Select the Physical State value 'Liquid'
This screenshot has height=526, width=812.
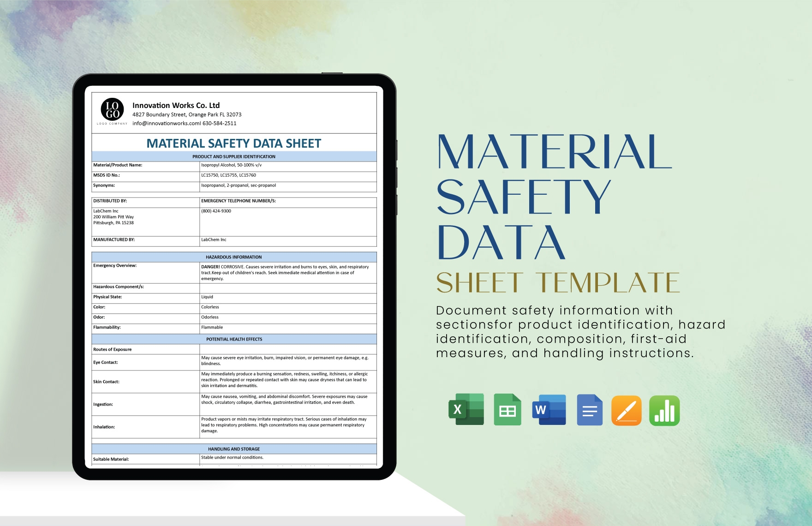(x=207, y=297)
